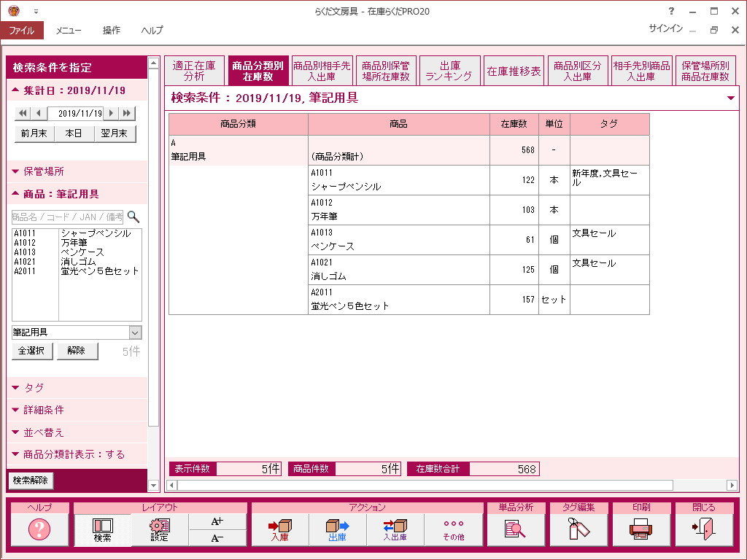Select A1011 シャープペンシル in product list
The width and height of the screenshot is (747, 560).
click(77, 233)
